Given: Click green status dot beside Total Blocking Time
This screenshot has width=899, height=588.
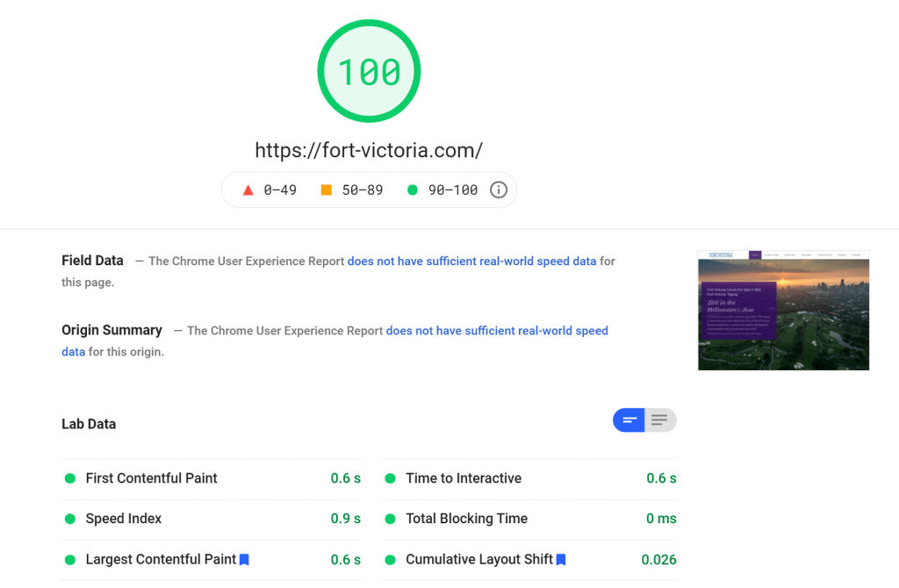Looking at the screenshot, I should 391,519.
